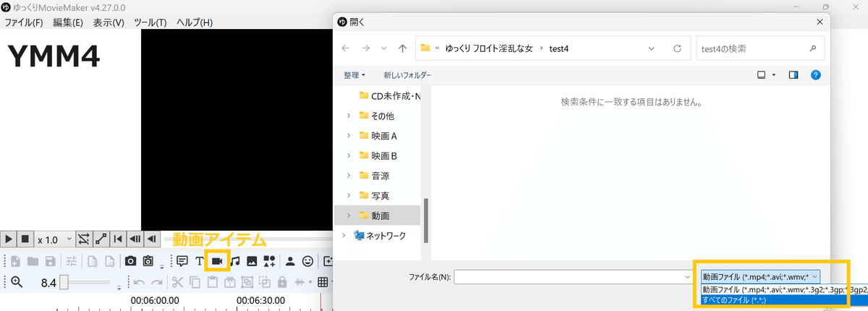Jump to the start with skip-back button
868x311 pixels.
pos(118,239)
